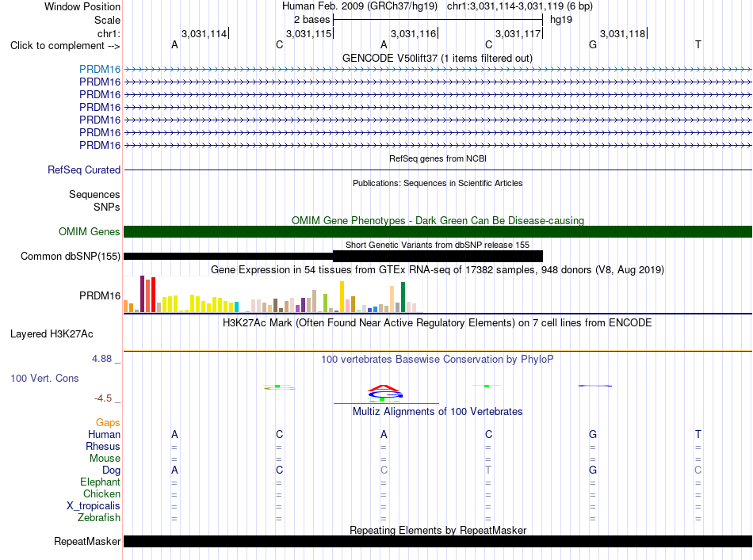Click the Multiz Alignments of 100 Vertebrates title
753x560 pixels.
click(438, 412)
